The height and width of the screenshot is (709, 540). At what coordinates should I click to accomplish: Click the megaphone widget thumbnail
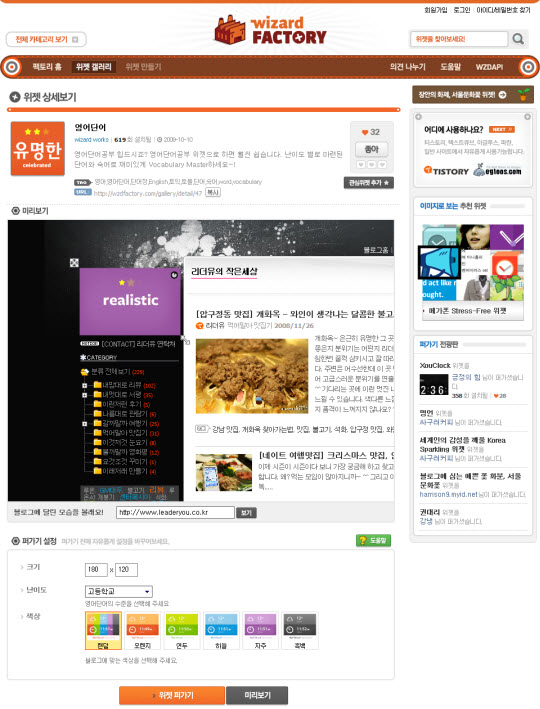pos(439,262)
